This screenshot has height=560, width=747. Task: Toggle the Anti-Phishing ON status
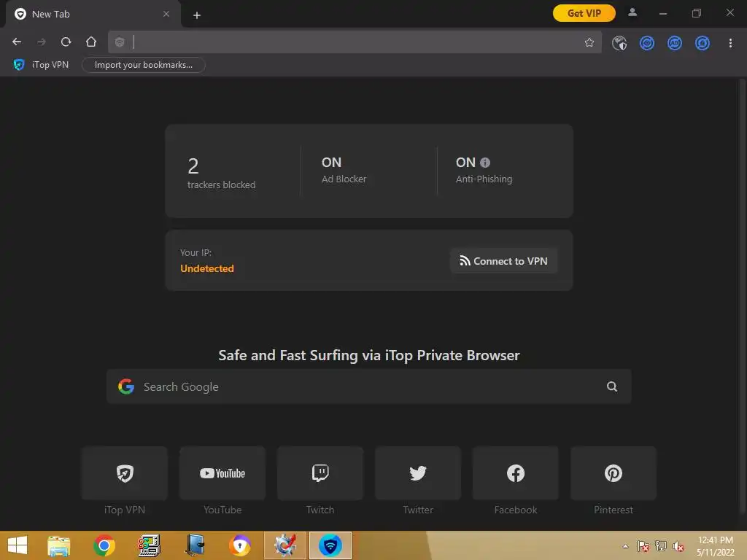[465, 163]
